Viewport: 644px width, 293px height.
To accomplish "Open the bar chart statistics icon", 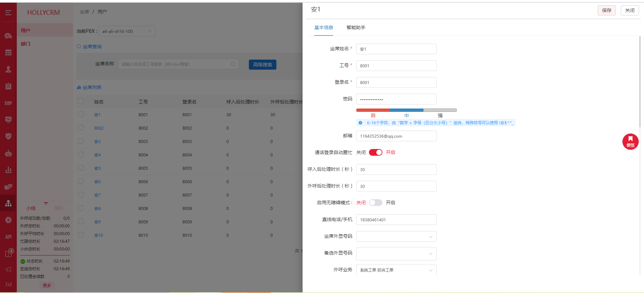I will point(8,170).
